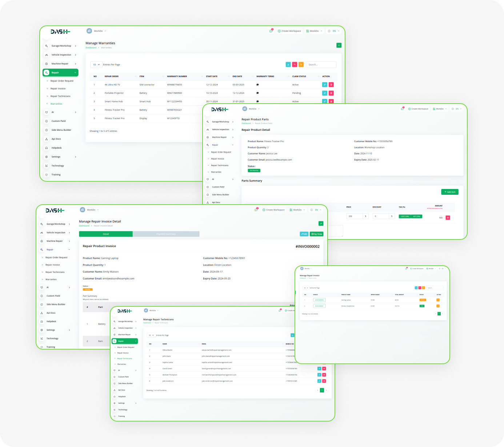The height and width of the screenshot is (447, 504).
Task: Expand AI menu in Repair Product Parts sidebar
Action: [220, 179]
